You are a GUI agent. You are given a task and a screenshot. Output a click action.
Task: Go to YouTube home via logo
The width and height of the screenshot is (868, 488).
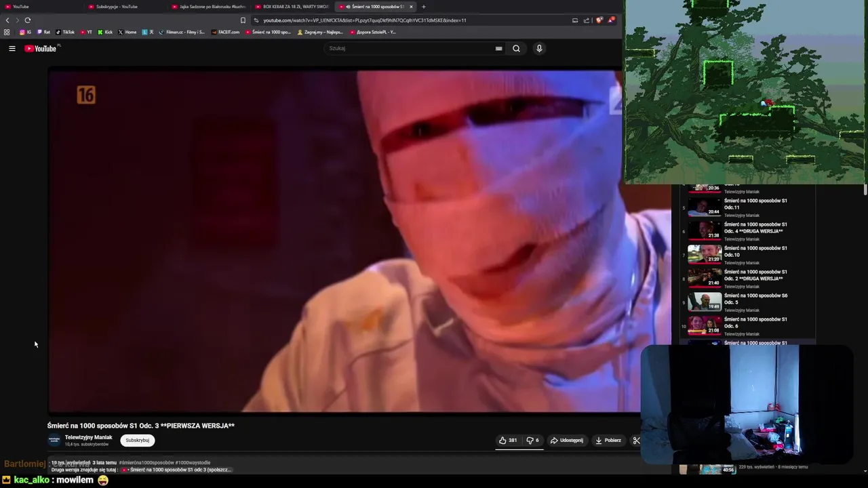pos(42,49)
